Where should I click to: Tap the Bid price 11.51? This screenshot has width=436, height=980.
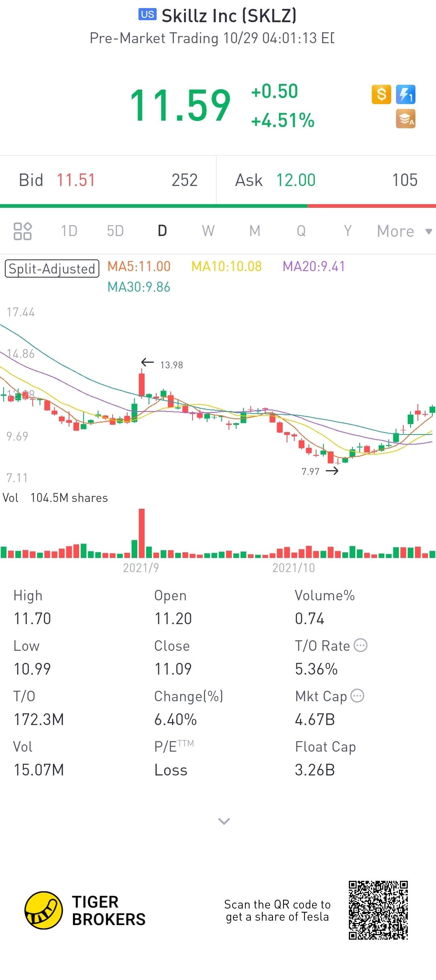coord(76,180)
